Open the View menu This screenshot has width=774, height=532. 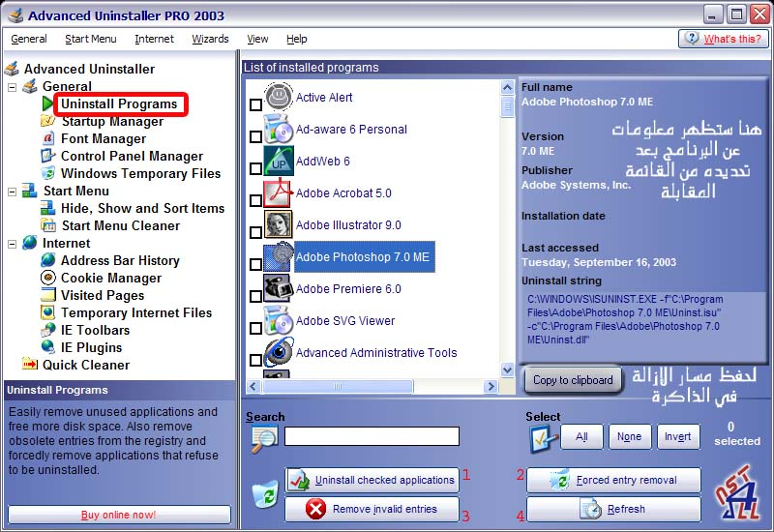(x=257, y=39)
